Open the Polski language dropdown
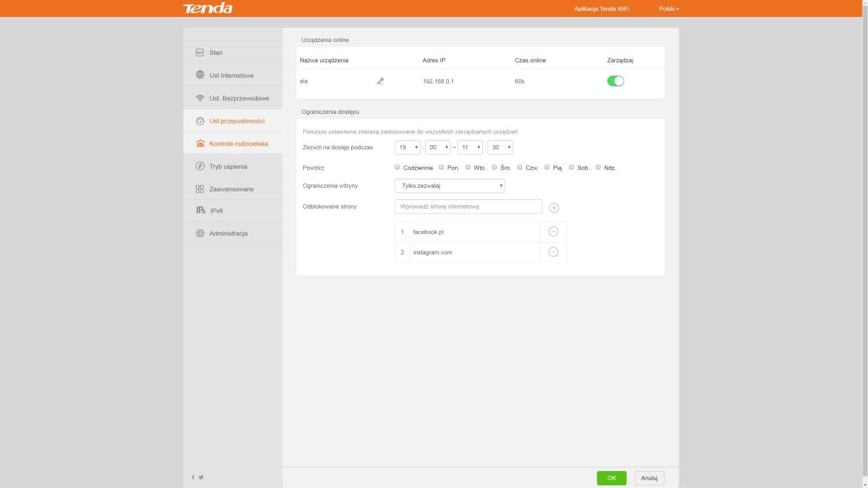This screenshot has width=868, height=488. click(x=669, y=9)
